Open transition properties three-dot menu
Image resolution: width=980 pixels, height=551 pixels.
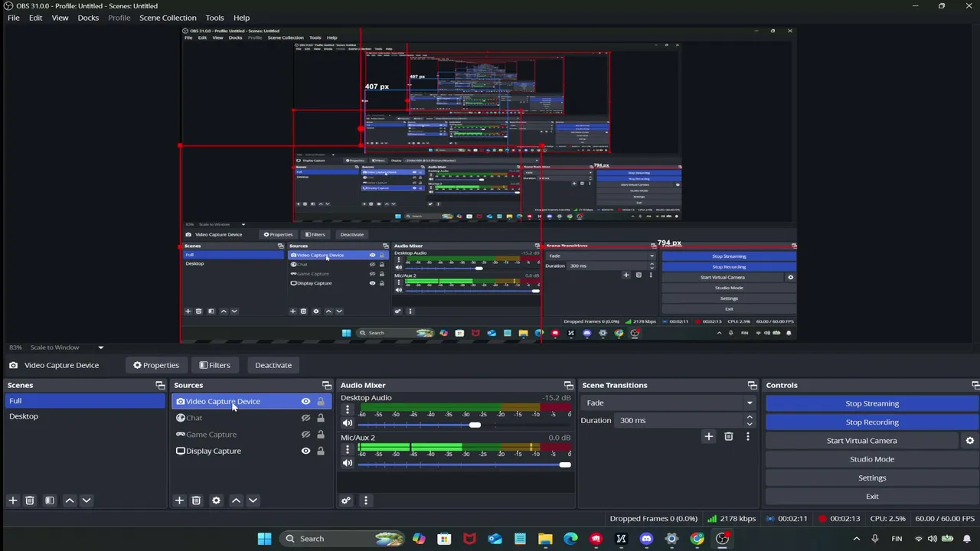(x=748, y=437)
